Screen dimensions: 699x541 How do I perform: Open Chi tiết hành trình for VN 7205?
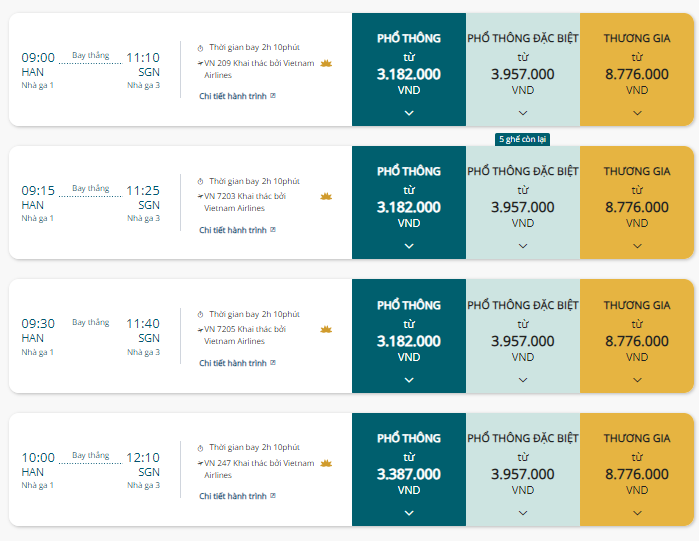233,363
